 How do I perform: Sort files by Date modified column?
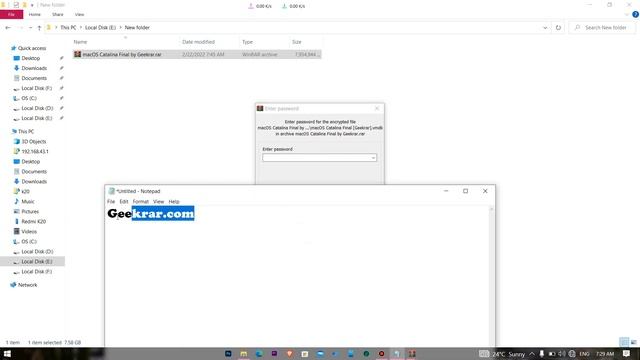click(x=198, y=42)
